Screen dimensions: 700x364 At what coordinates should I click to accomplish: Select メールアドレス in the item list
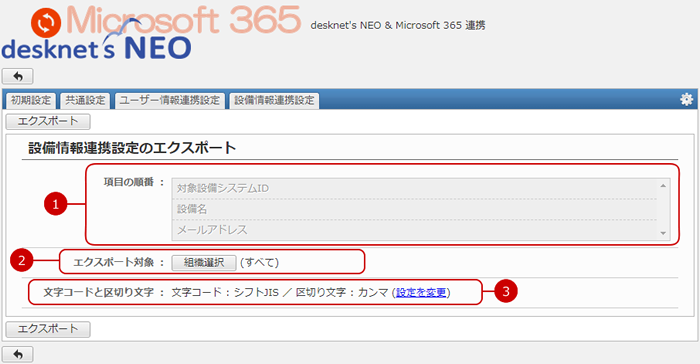point(415,230)
